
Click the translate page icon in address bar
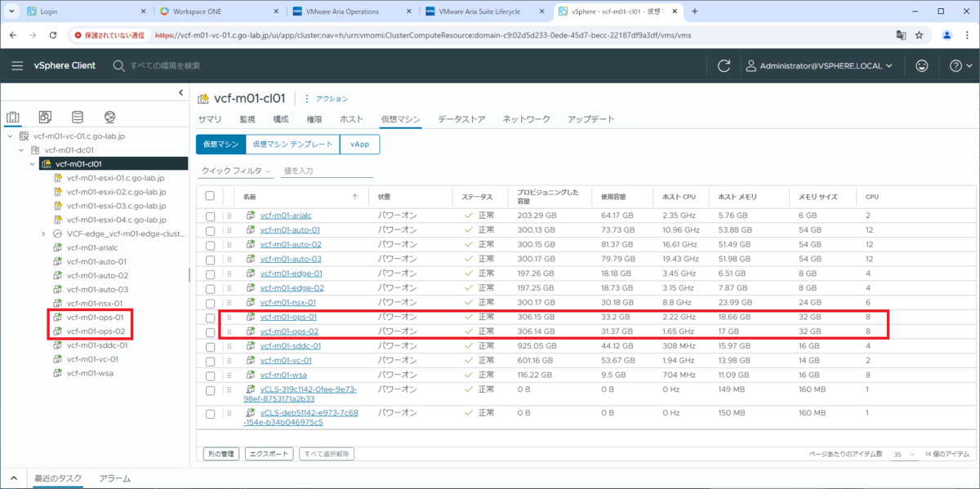tap(901, 35)
